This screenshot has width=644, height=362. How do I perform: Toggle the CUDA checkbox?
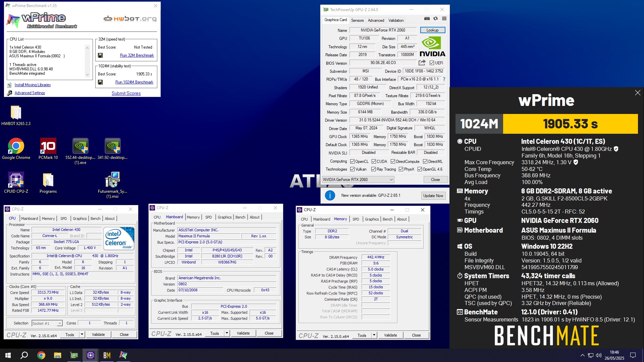374,162
